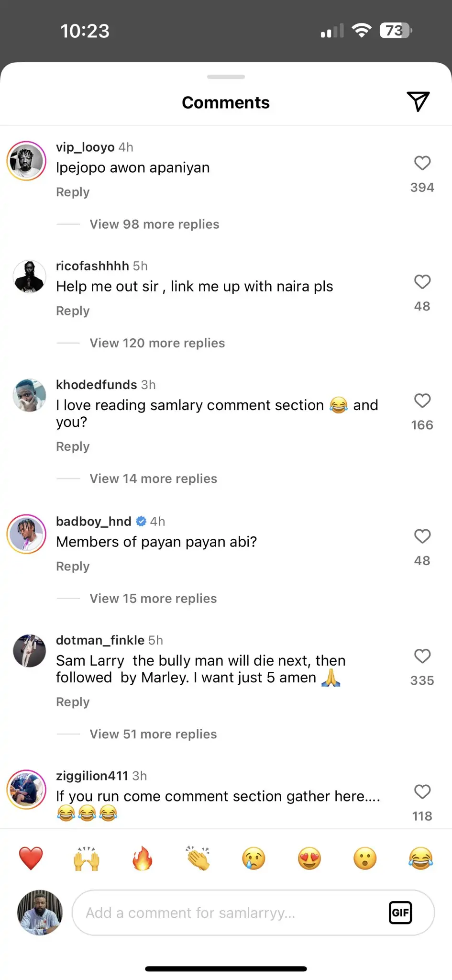Like dotman_finkle's comment
This screenshot has height=980, width=452.
(422, 656)
